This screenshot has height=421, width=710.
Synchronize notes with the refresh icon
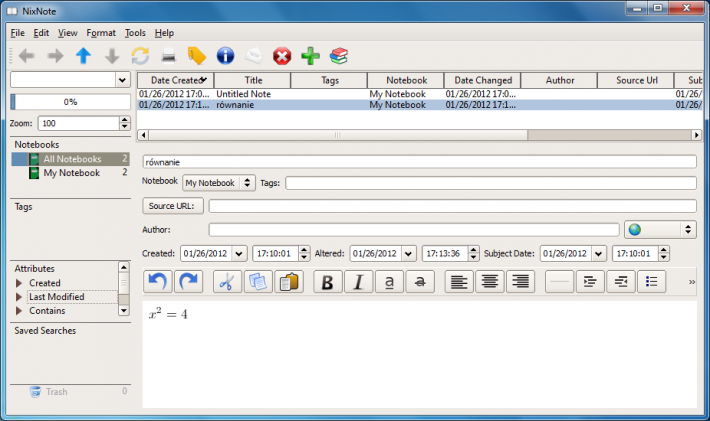point(140,56)
